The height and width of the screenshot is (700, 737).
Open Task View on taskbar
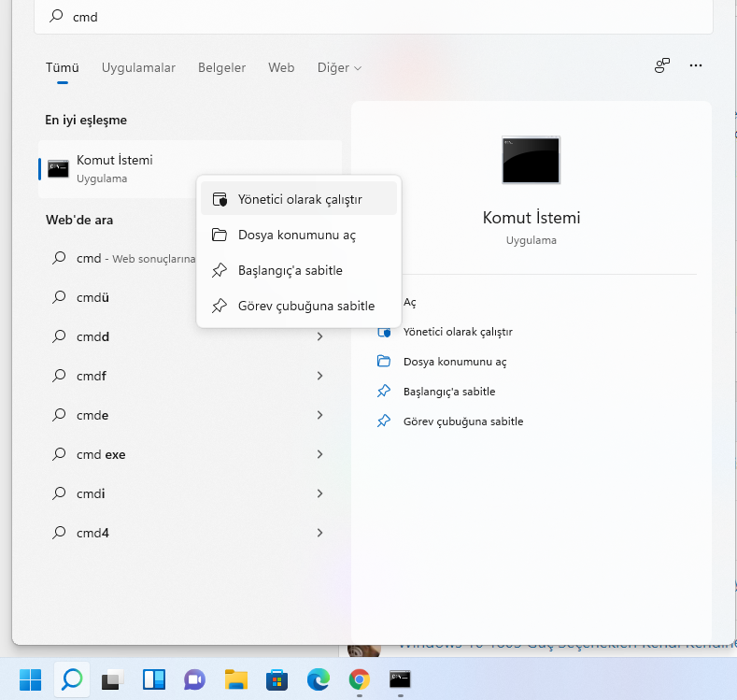point(113,679)
